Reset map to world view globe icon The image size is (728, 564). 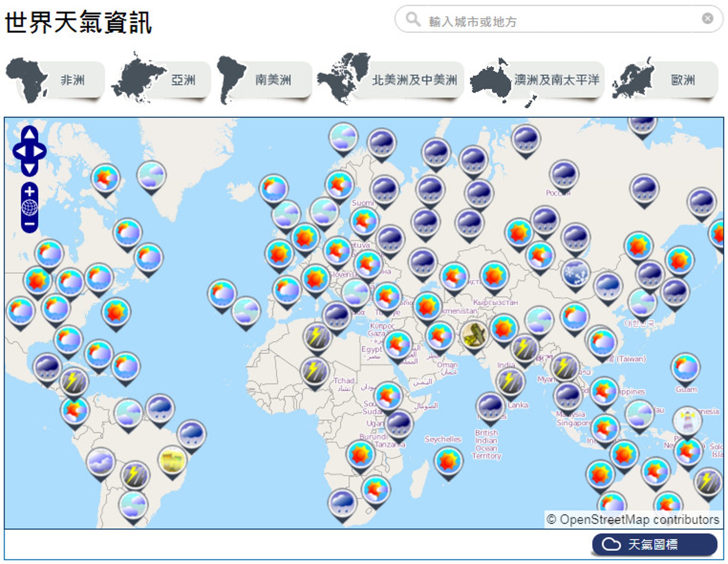(x=30, y=207)
